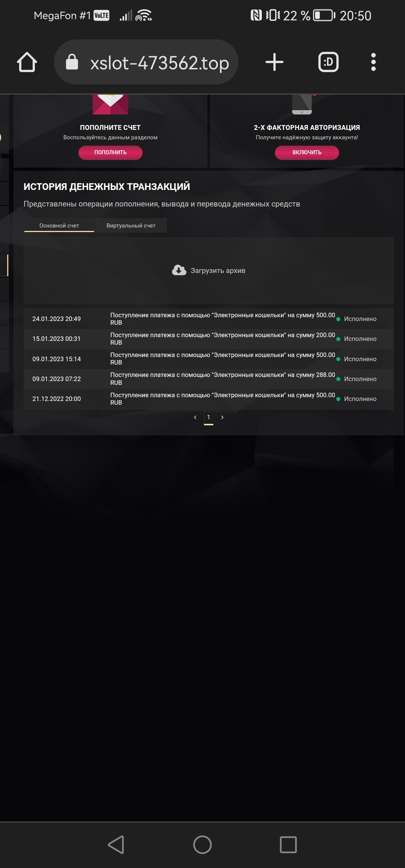This screenshot has height=868, width=405.
Task: Open the 24.01.2023 20:49 transaction row
Action: [208, 319]
